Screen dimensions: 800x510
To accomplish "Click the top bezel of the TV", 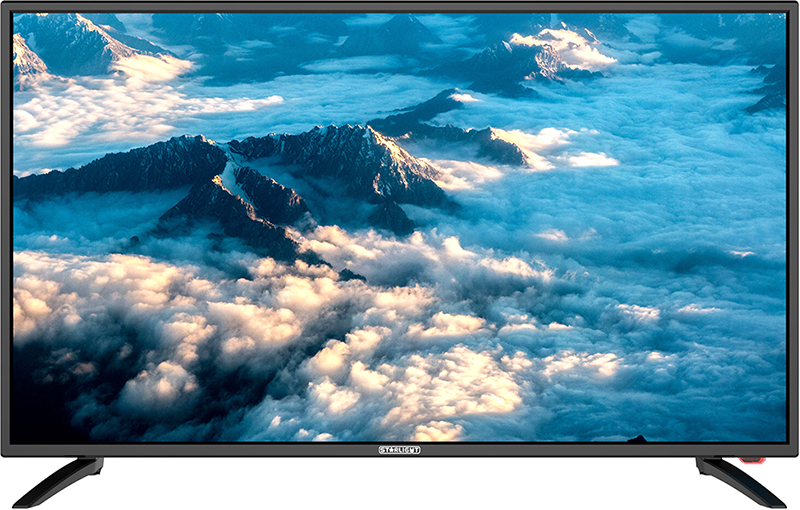I will click(x=400, y=7).
